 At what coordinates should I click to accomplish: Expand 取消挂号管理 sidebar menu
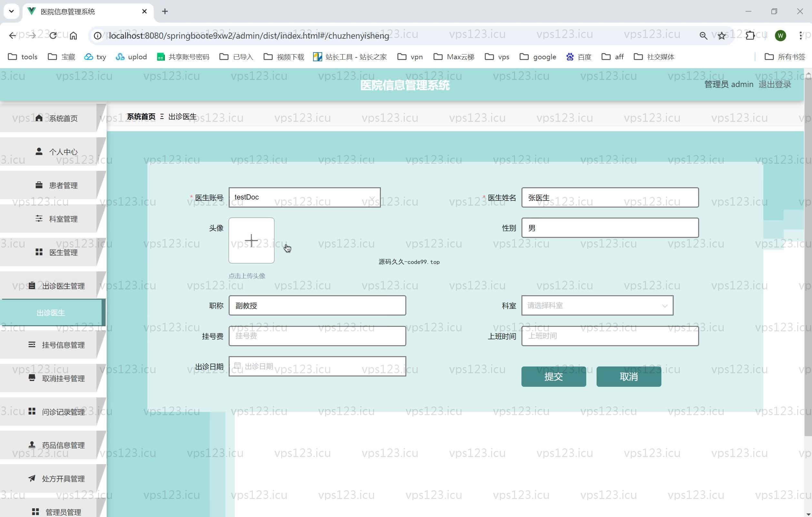tap(53, 378)
